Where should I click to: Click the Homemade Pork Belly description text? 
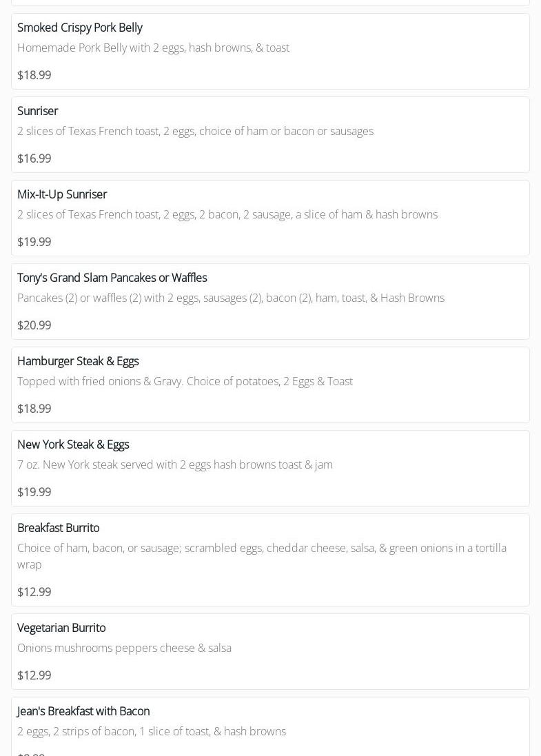(x=153, y=48)
